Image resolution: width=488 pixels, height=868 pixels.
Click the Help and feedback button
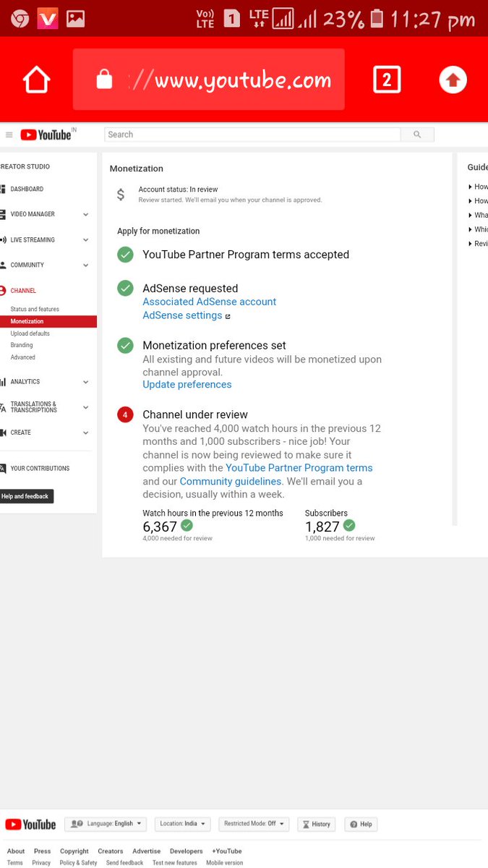tap(25, 496)
